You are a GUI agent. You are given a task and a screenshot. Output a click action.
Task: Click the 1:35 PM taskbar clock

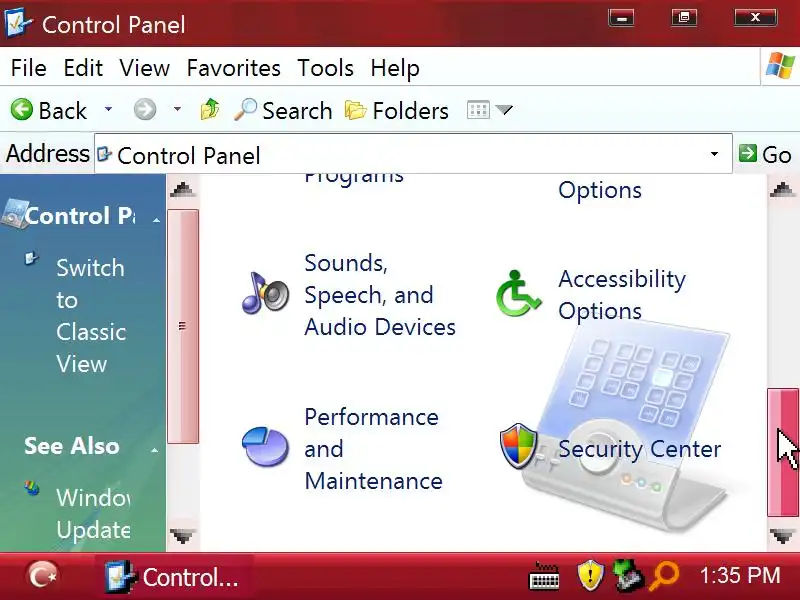pyautogui.click(x=740, y=576)
